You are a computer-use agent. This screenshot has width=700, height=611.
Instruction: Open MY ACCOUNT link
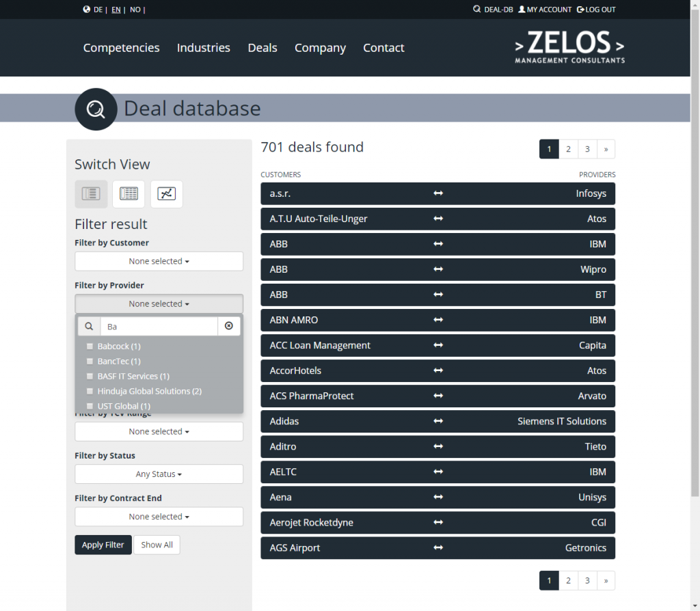545,10
